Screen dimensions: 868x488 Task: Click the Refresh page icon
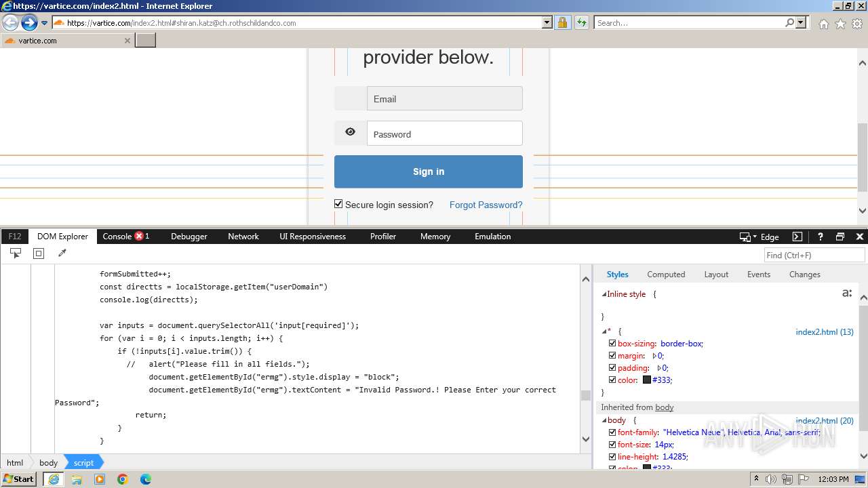[581, 23]
